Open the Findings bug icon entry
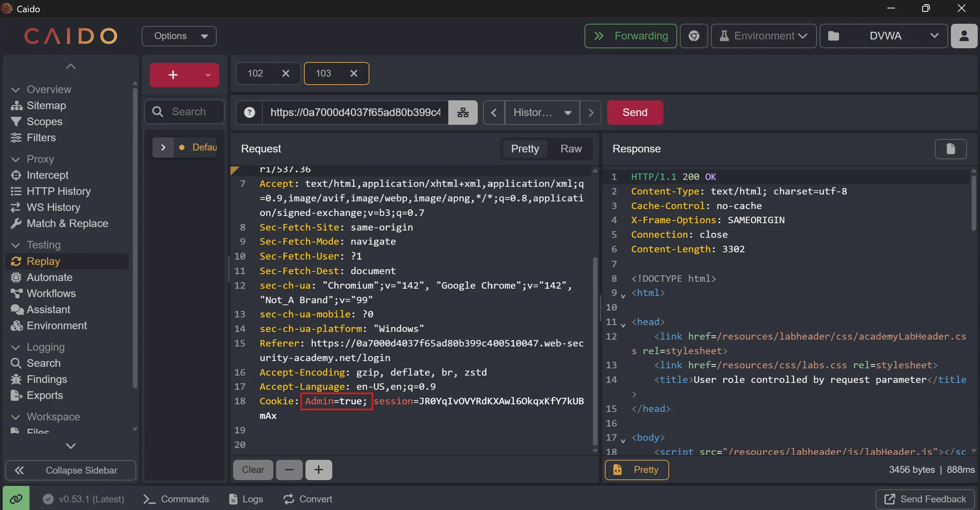The width and height of the screenshot is (980, 510). tap(16, 379)
